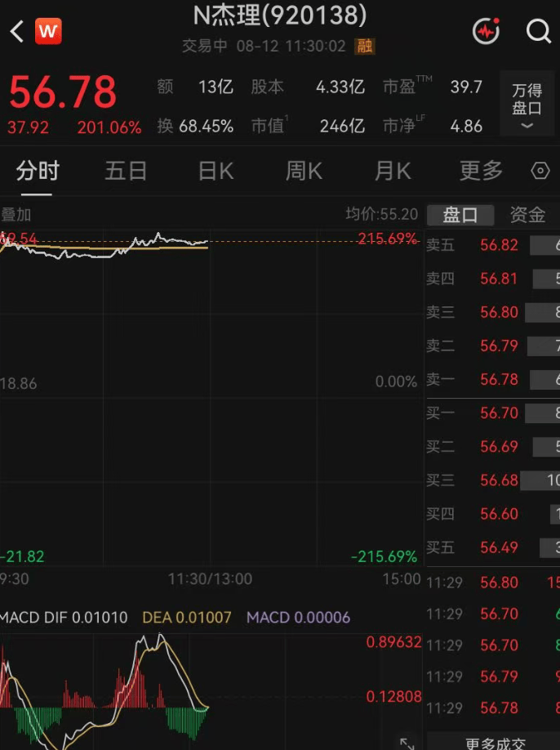
Task: Toggle to the 资金 view
Action: point(527,215)
